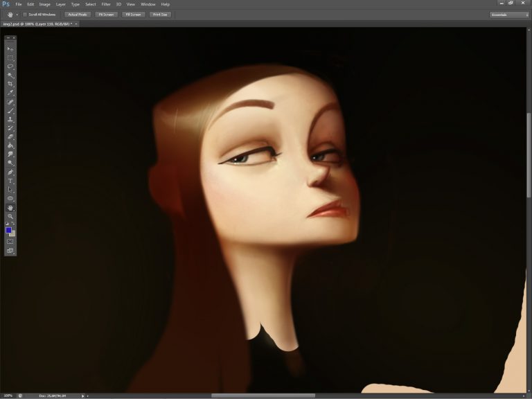
Task: Open the Filter menu
Action: tap(106, 4)
